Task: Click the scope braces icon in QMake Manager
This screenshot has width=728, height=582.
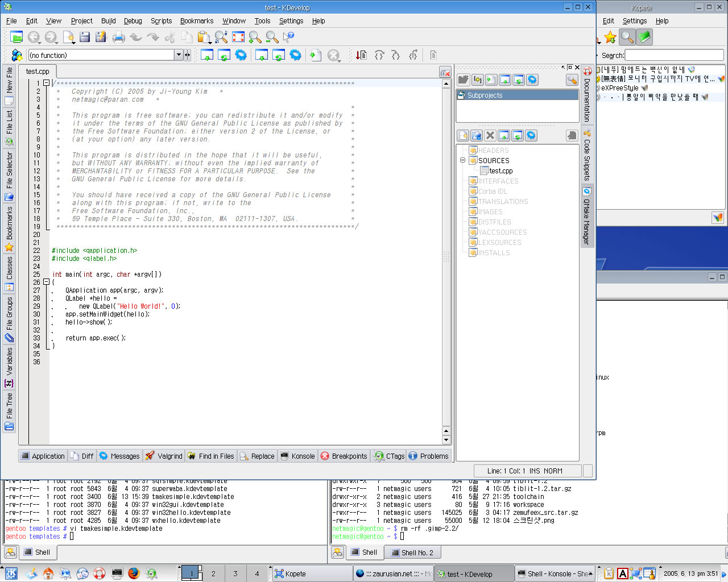Action: pyautogui.click(x=477, y=80)
